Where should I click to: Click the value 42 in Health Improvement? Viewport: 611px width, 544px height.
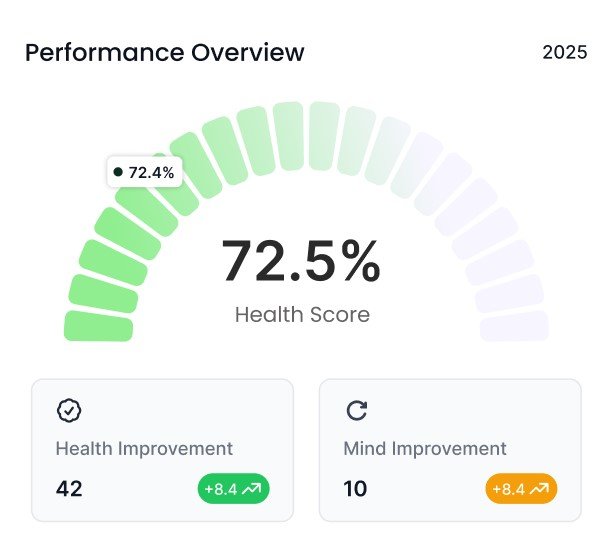coord(69,489)
